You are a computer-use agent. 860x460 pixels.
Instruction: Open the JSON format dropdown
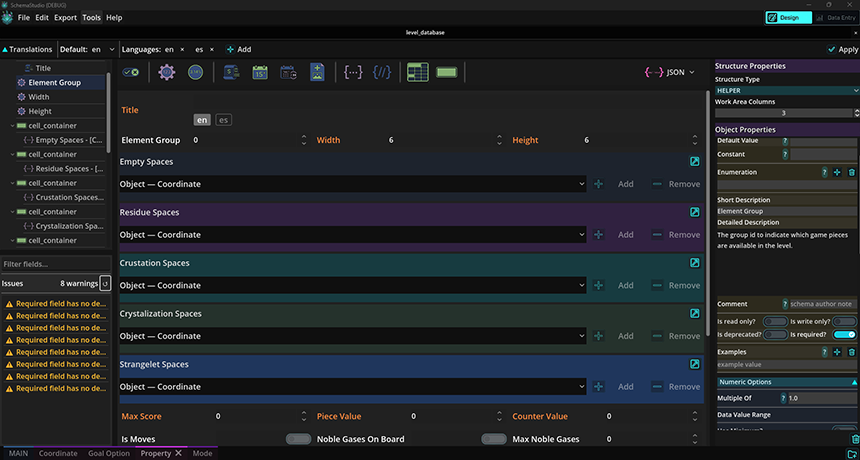coord(670,72)
